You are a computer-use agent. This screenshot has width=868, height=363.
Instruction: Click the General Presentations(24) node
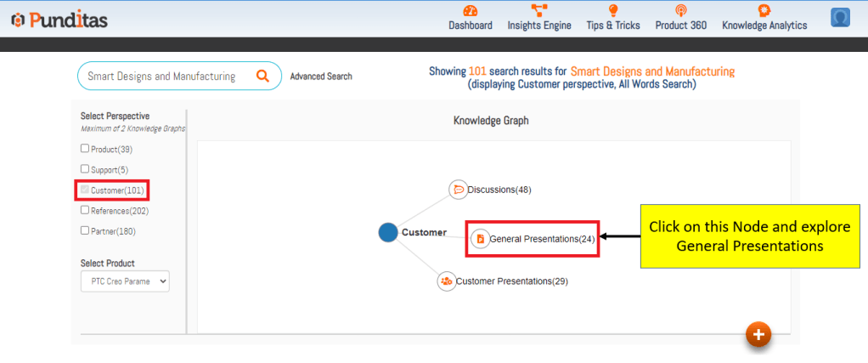tap(533, 239)
